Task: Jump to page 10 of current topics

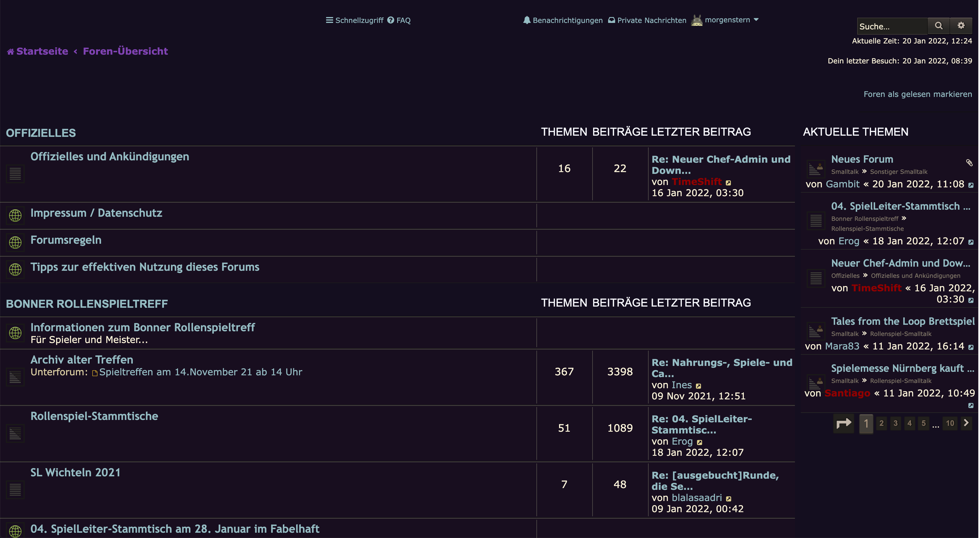Action: [x=949, y=423]
